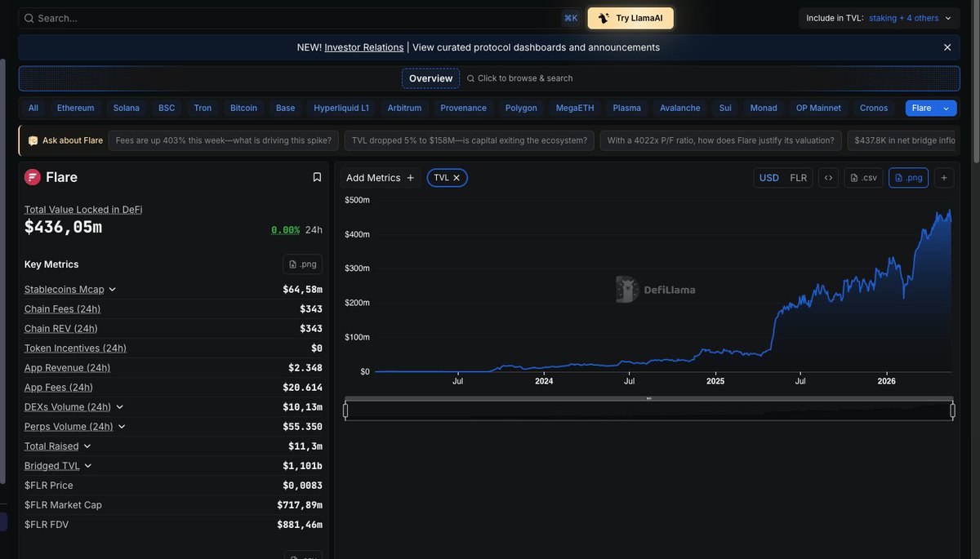980x559 pixels.
Task: Open Chain Fees (24h) metric
Action: [63, 309]
